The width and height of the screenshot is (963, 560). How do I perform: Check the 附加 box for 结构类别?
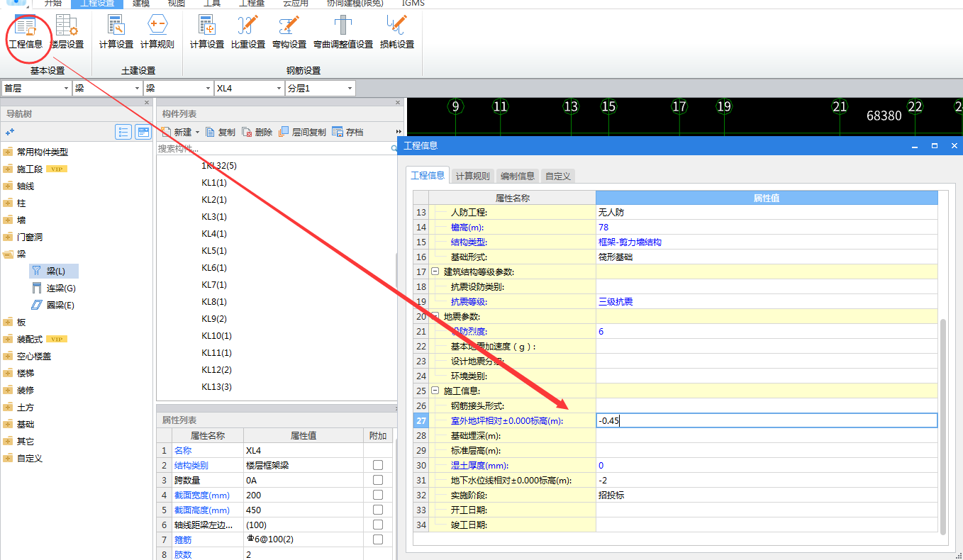(x=378, y=465)
